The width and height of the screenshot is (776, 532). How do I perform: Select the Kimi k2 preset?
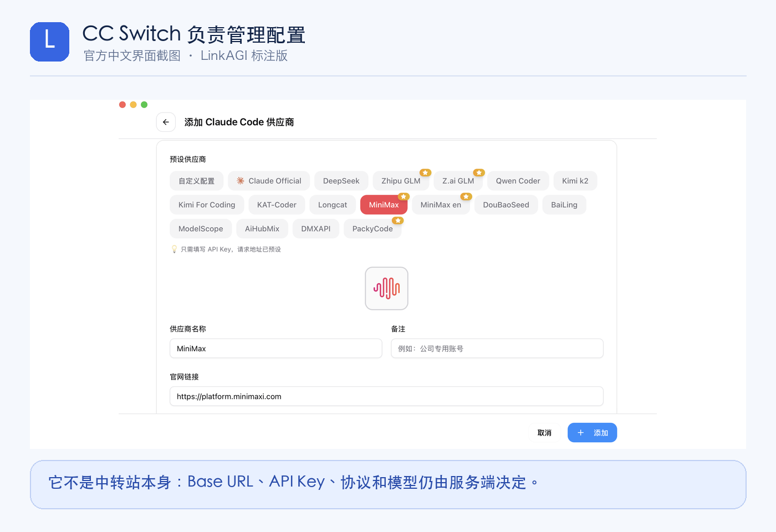[575, 181]
